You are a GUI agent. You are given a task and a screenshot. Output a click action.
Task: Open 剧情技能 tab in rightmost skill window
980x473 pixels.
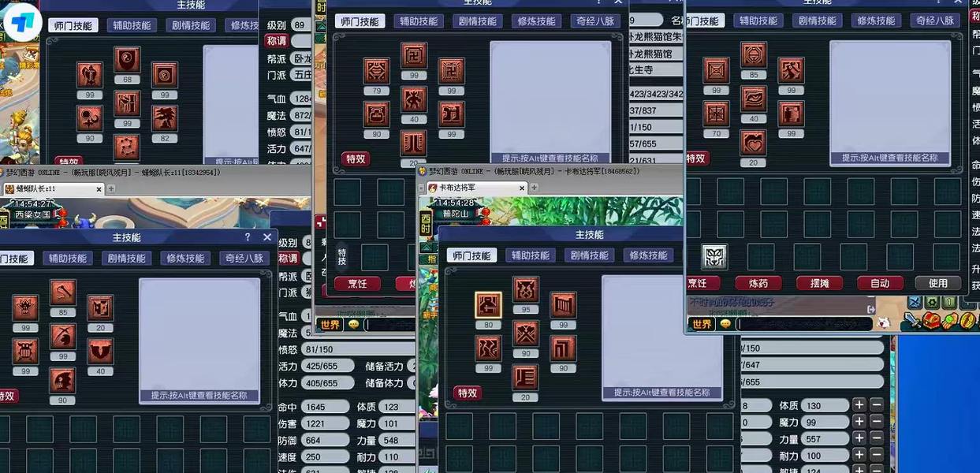tap(817, 20)
